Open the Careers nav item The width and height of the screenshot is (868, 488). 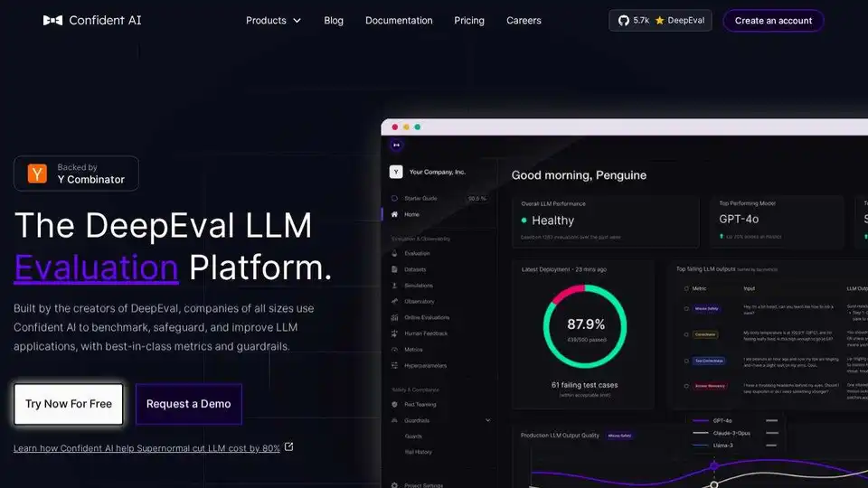click(x=524, y=21)
